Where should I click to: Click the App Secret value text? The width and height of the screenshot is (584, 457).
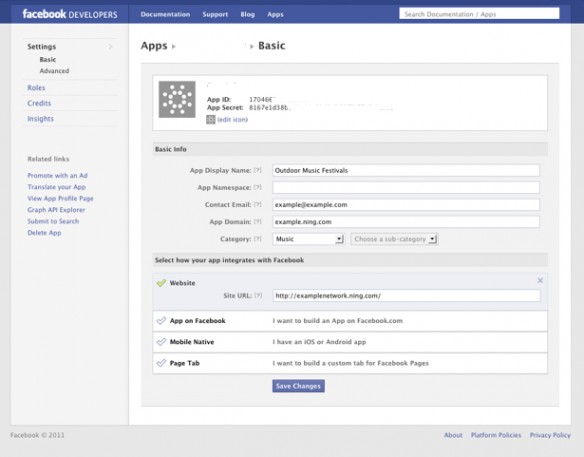point(270,108)
